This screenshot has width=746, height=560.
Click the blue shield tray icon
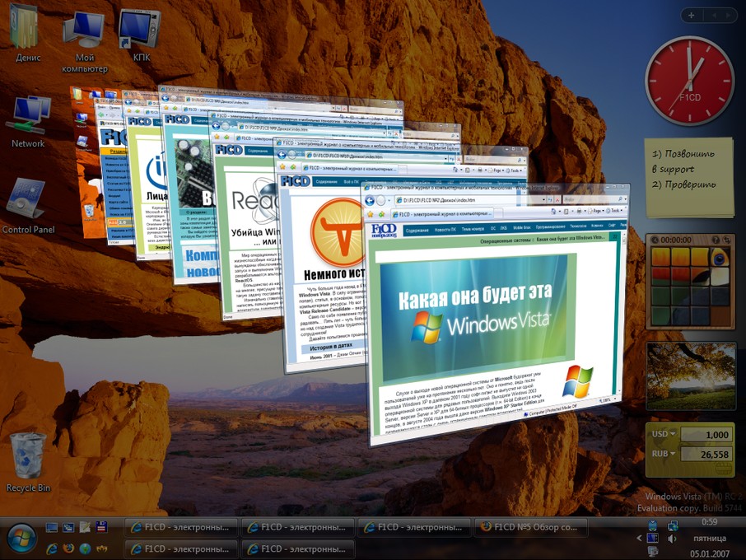coord(653,525)
